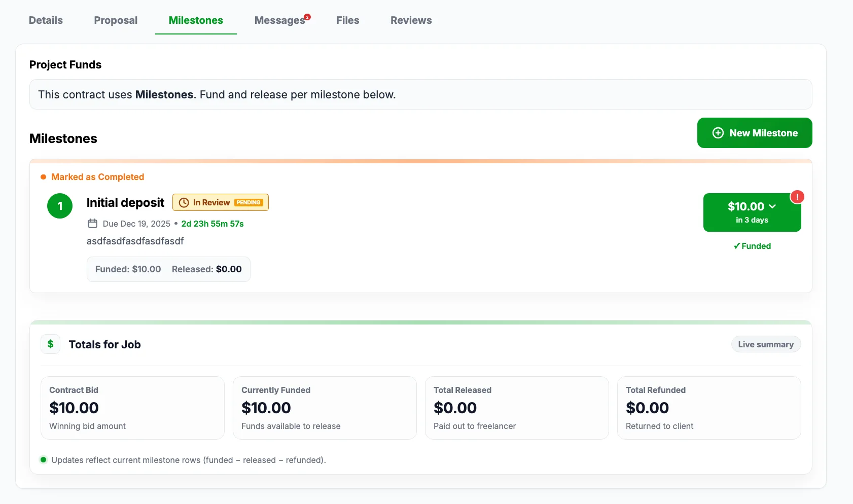The height and width of the screenshot is (504, 853).
Task: Click the red alert badge on payment button
Action: pos(797,197)
